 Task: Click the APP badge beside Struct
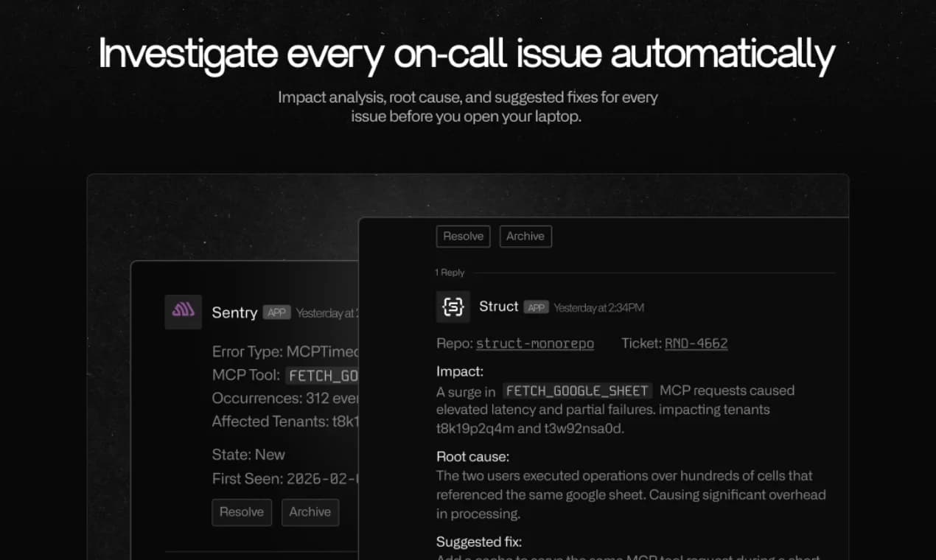click(x=536, y=307)
